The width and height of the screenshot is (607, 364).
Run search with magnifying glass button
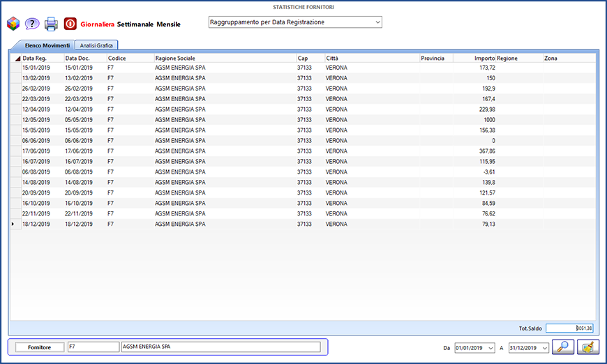tap(562, 347)
